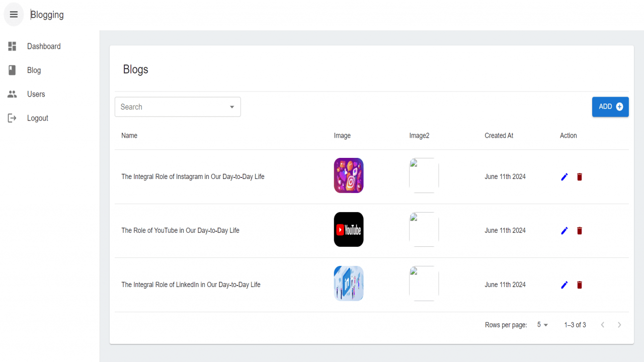
Task: Select "The Integral Role of LinkedIn" title
Action: click(x=191, y=285)
